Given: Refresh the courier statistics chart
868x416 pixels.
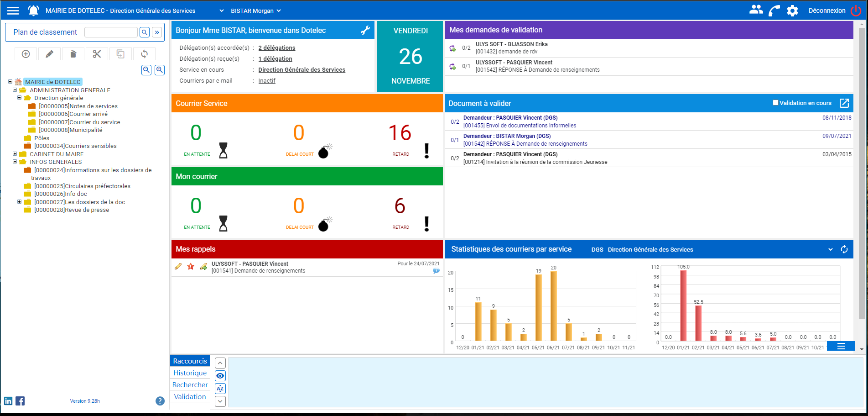Looking at the screenshot, I should pos(844,249).
